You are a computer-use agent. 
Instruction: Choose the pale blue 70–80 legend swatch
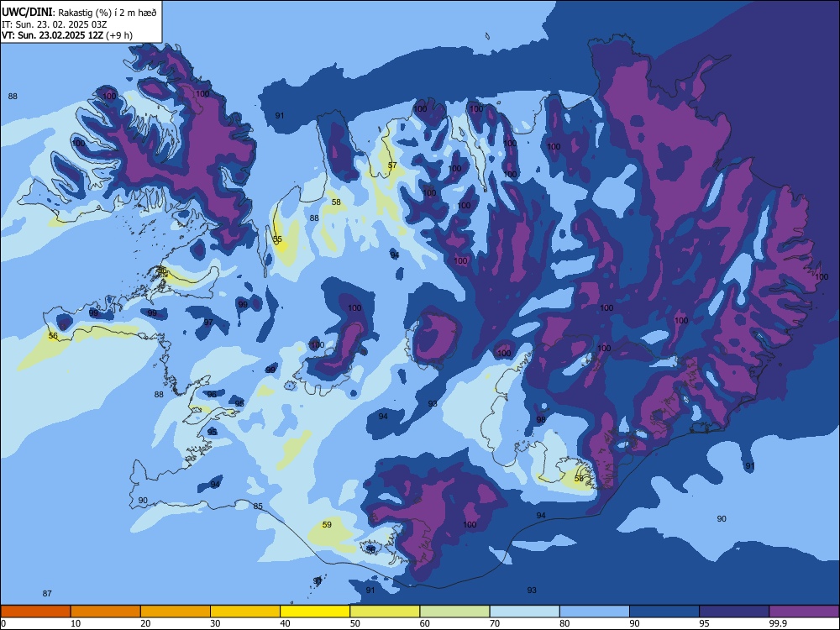[525, 612]
